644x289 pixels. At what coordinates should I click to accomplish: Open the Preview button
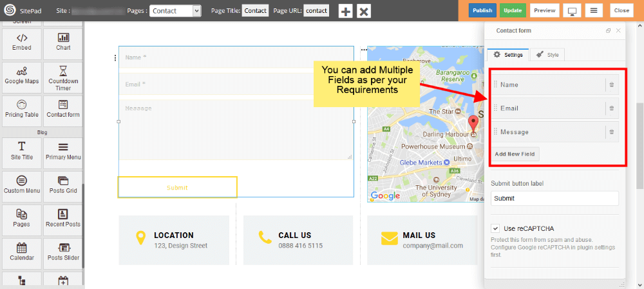545,11
